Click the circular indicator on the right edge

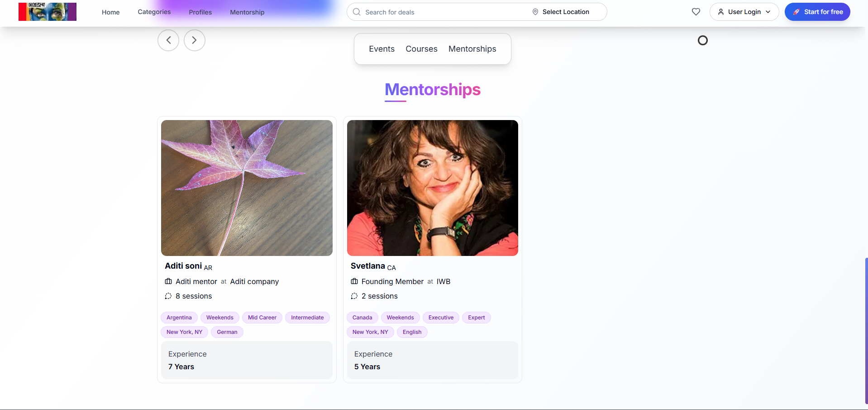[703, 40]
